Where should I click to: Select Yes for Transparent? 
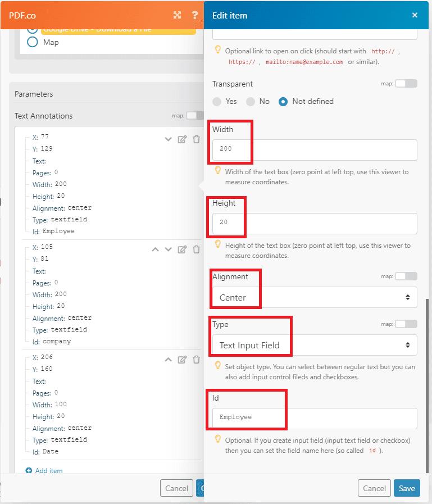coord(217,102)
